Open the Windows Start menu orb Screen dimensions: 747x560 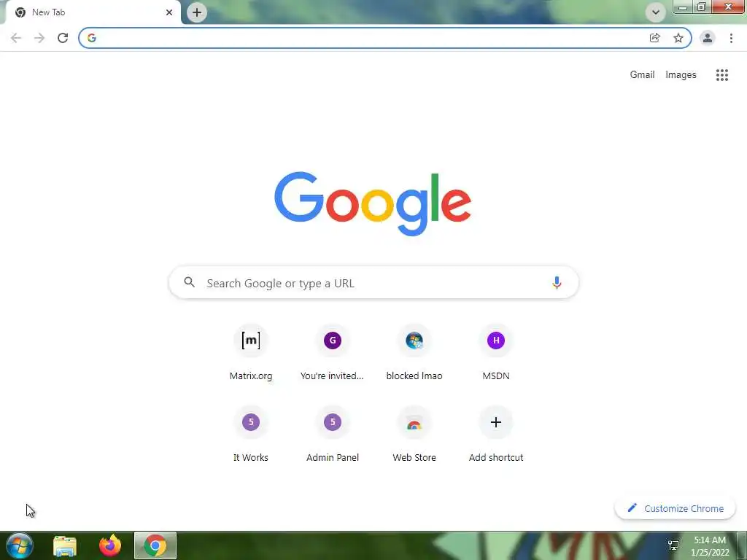point(20,545)
